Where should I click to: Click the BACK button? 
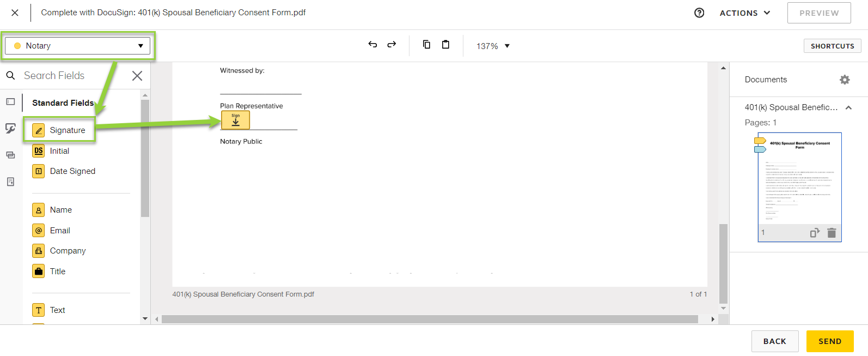click(x=774, y=341)
